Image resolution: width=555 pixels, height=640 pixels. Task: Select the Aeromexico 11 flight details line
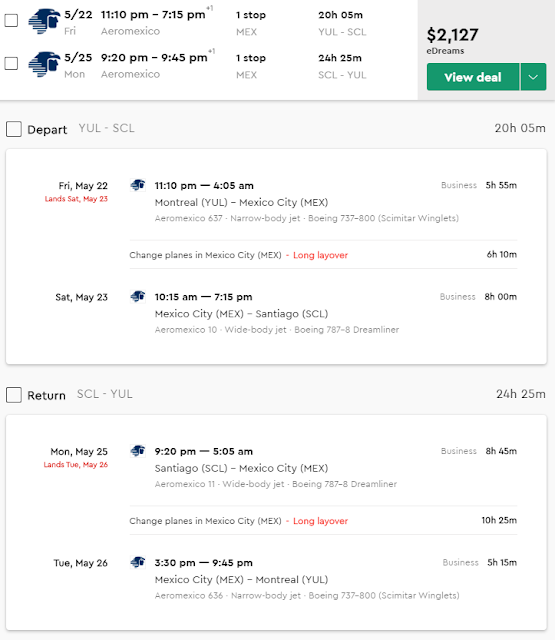(275, 484)
